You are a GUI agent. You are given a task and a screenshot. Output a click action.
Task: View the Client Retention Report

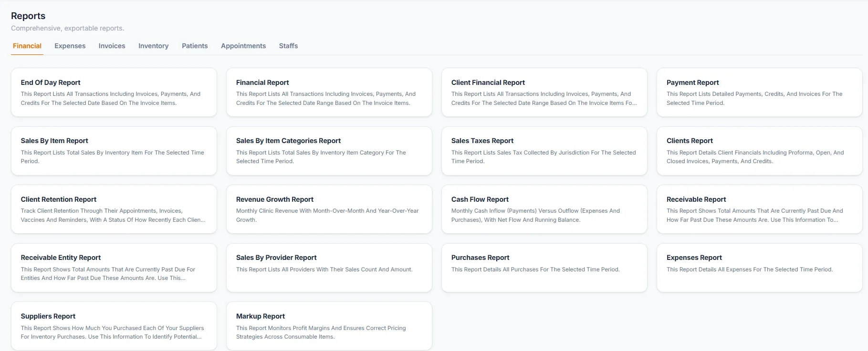click(x=114, y=209)
